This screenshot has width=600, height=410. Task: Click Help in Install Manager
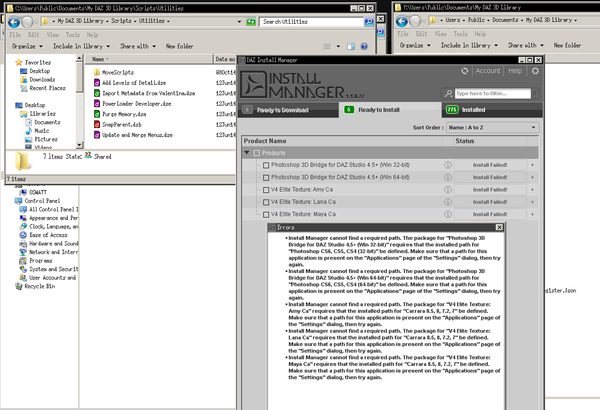pos(515,71)
